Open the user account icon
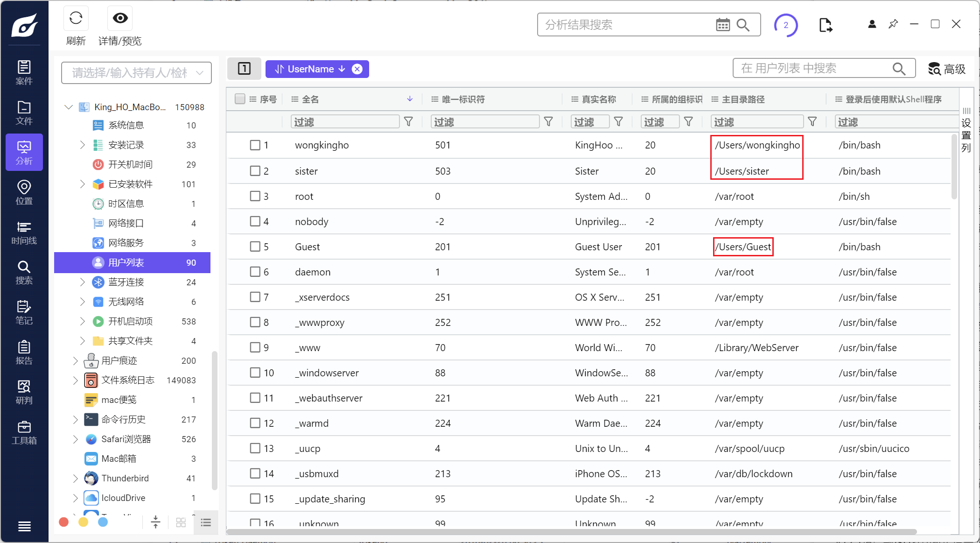The width and height of the screenshot is (980, 543). pos(872,24)
